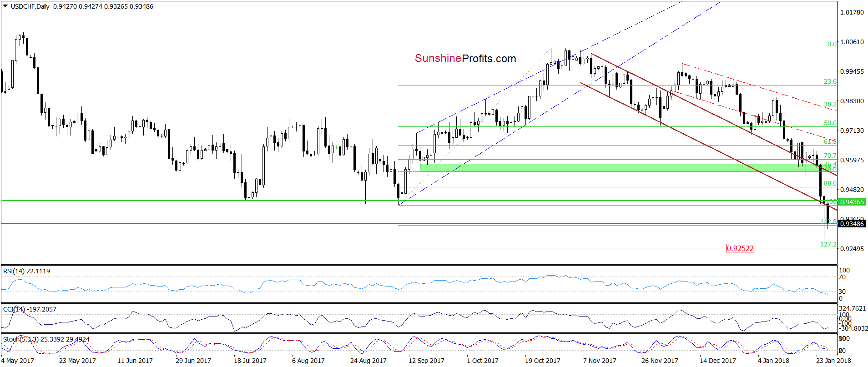868x367 pixels.
Task: Click the 0.95975 price axis value
Action: pyautogui.click(x=852, y=160)
